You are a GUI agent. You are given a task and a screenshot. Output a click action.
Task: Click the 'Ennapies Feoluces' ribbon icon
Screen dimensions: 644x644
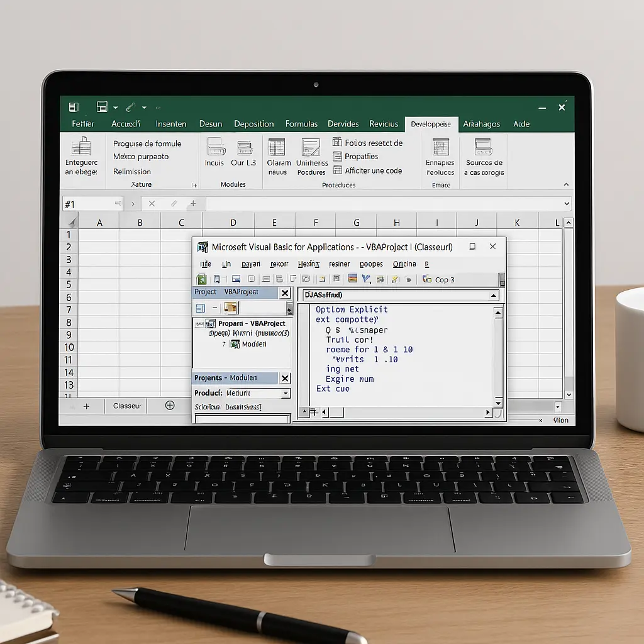(x=441, y=147)
